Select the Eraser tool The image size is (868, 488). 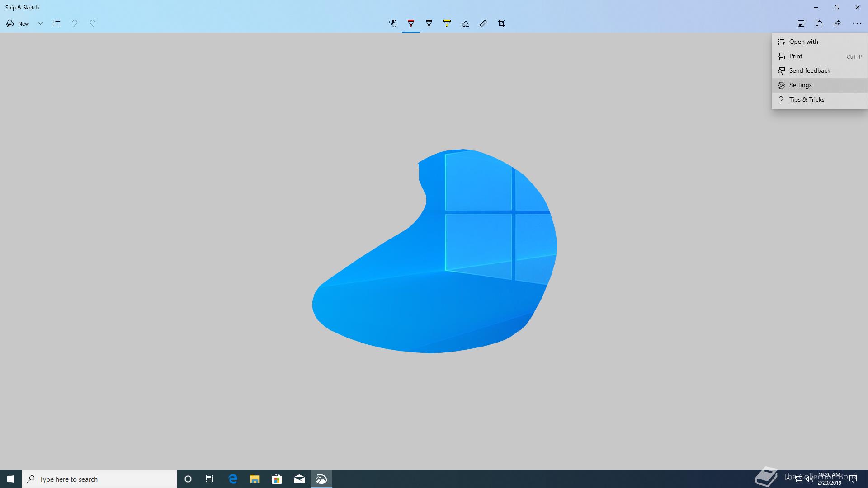465,23
